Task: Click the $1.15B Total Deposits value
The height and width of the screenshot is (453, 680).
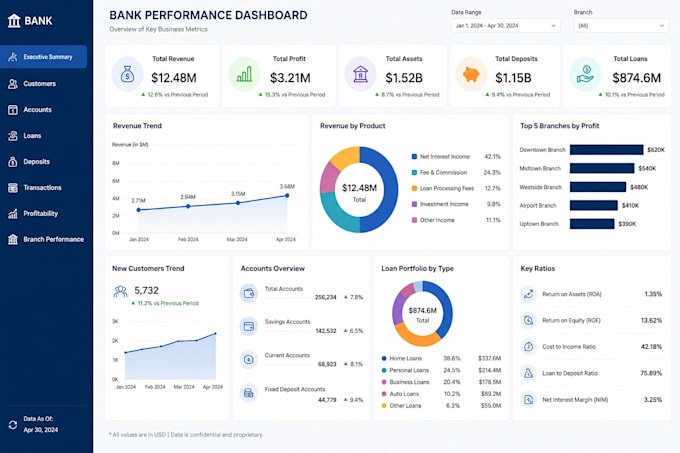Action: click(513, 78)
